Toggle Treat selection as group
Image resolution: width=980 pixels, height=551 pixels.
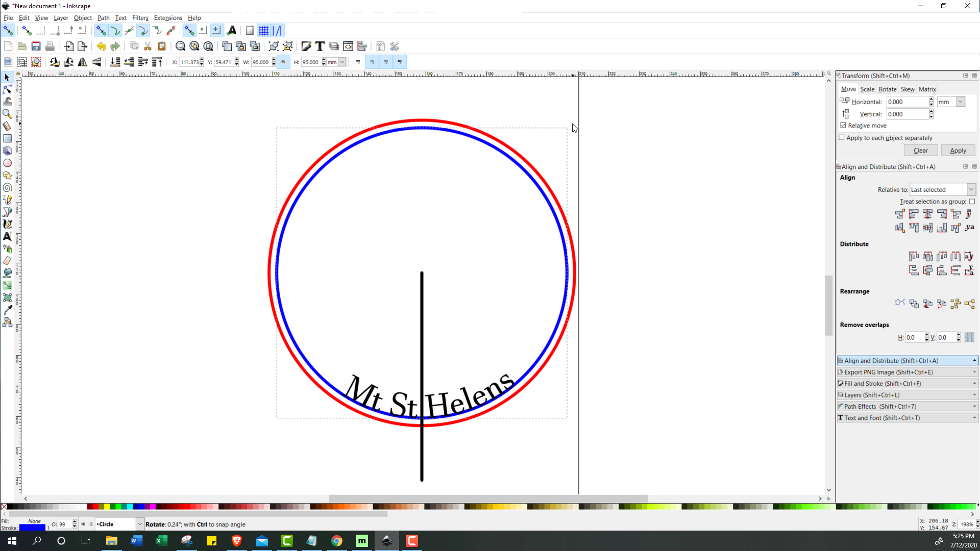coord(973,202)
